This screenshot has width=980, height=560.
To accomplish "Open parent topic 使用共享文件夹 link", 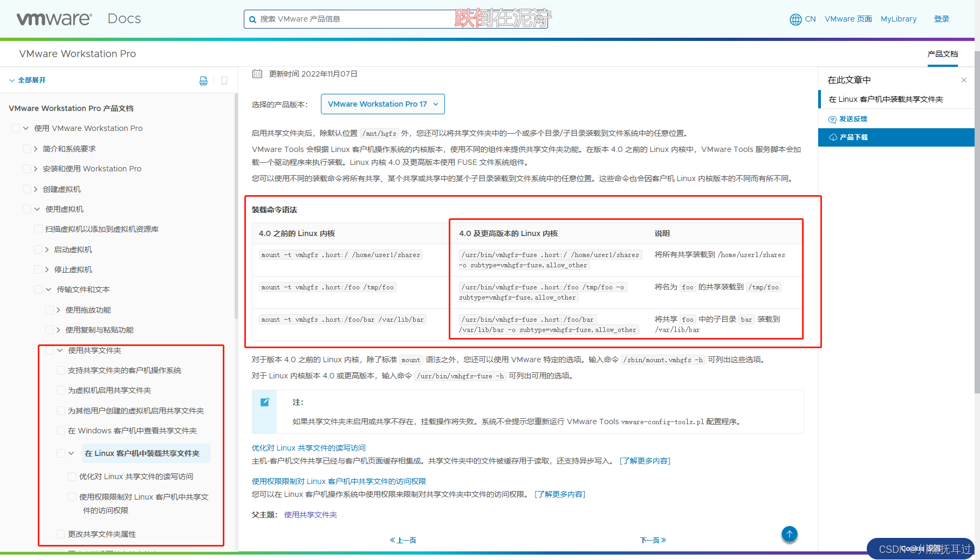I will click(311, 515).
